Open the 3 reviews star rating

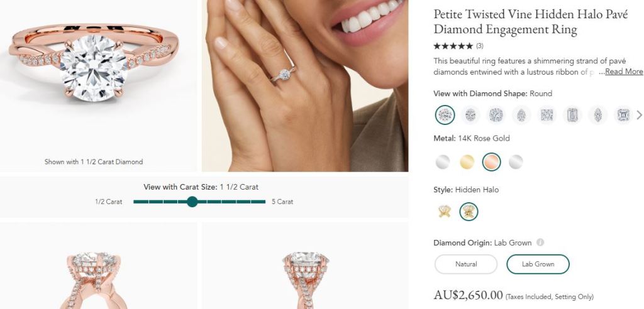[458, 46]
